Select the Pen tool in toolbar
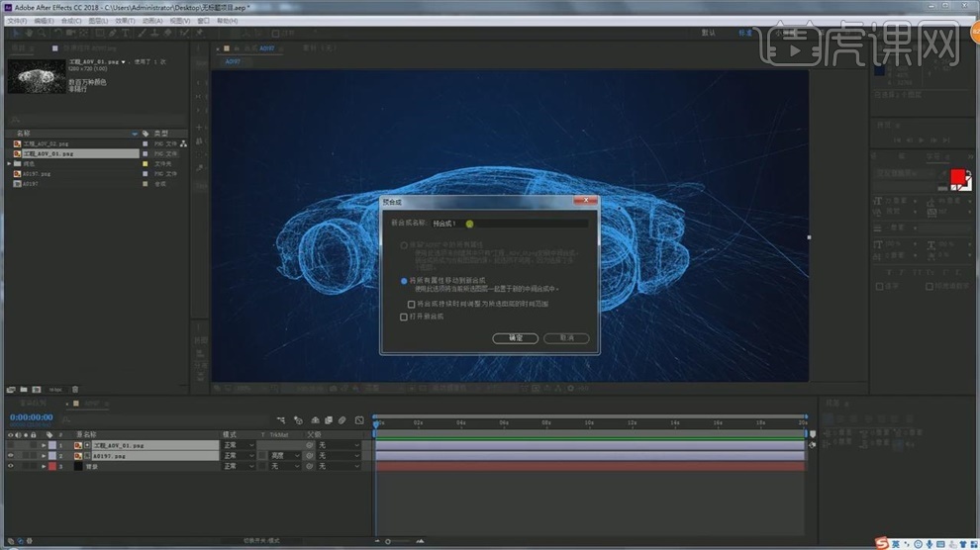The height and width of the screenshot is (550, 980). [x=112, y=33]
